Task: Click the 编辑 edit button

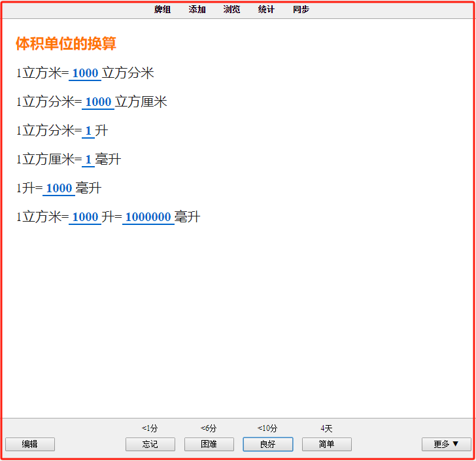Action: pyautogui.click(x=30, y=444)
